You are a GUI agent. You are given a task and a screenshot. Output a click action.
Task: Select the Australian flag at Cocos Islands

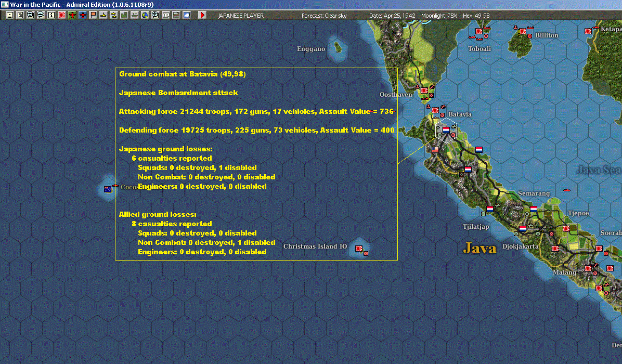pos(108,189)
